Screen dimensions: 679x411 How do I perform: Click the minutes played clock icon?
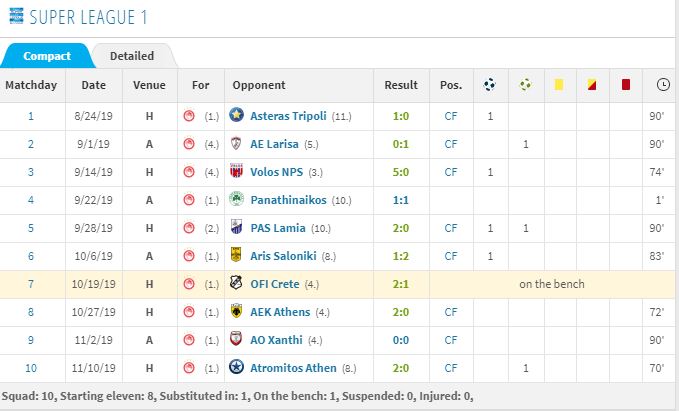(663, 84)
